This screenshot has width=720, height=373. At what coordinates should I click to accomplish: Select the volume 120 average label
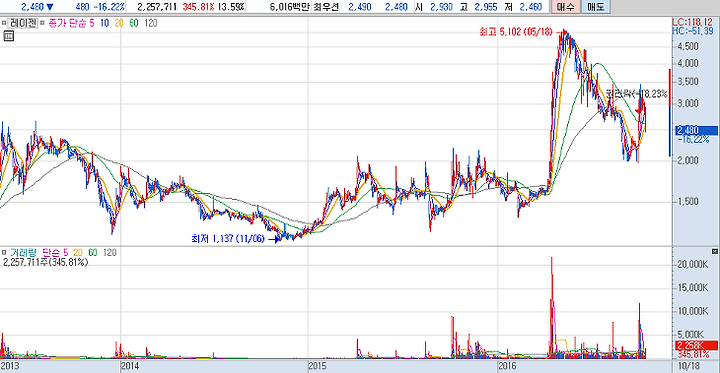110,252
